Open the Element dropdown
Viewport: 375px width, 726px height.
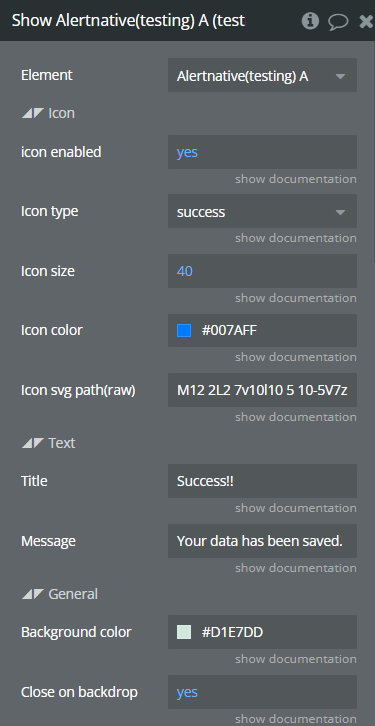[x=262, y=75]
